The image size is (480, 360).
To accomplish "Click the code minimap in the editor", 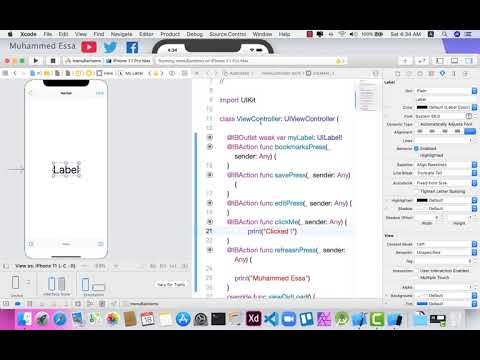I will [367, 96].
